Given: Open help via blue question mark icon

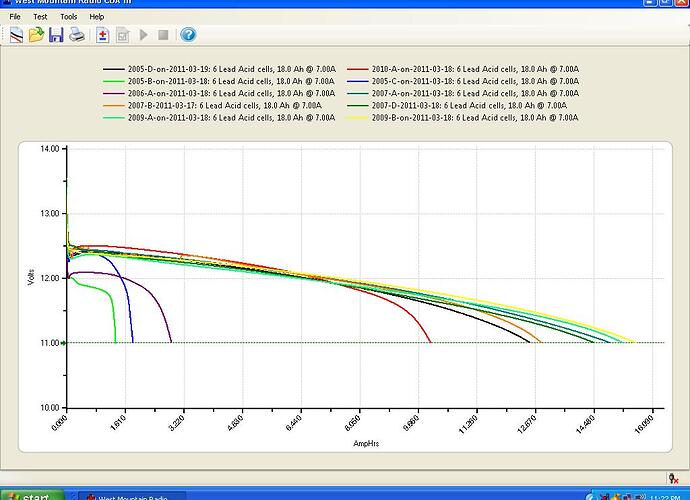Looking at the screenshot, I should tap(188, 35).
